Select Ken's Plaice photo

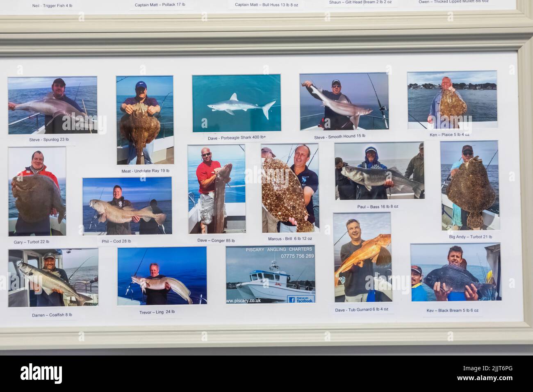[x=452, y=100]
